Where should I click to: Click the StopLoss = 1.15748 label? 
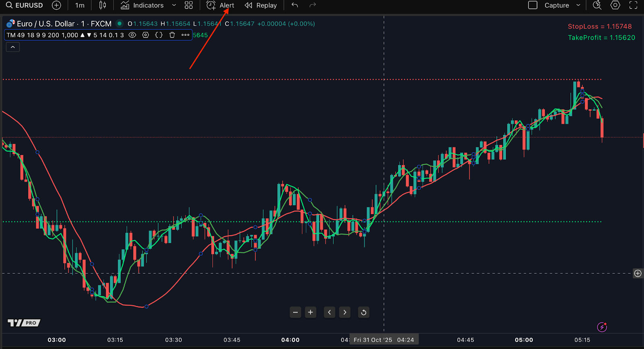[600, 27]
